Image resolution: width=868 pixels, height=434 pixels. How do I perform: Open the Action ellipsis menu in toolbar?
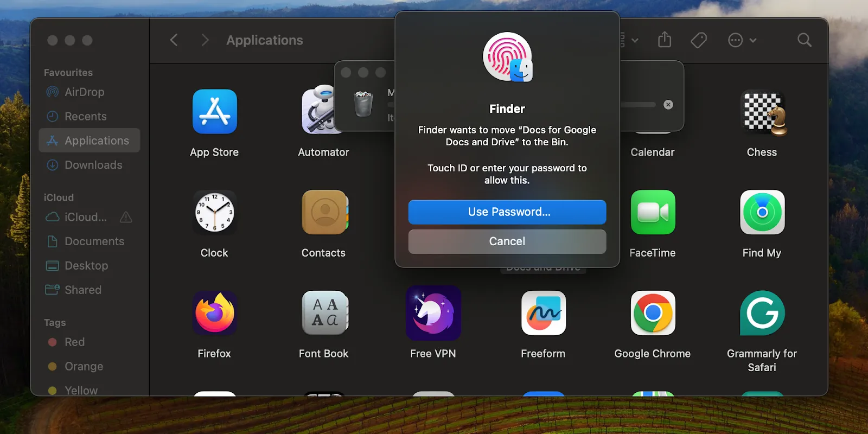742,40
